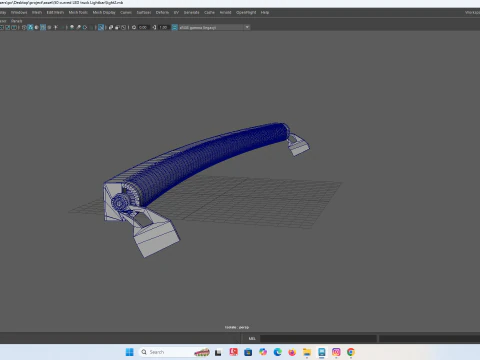The height and width of the screenshot is (360, 480).
Task: Switch viewport to wireframe display
Action: pyautogui.click(x=24, y=27)
